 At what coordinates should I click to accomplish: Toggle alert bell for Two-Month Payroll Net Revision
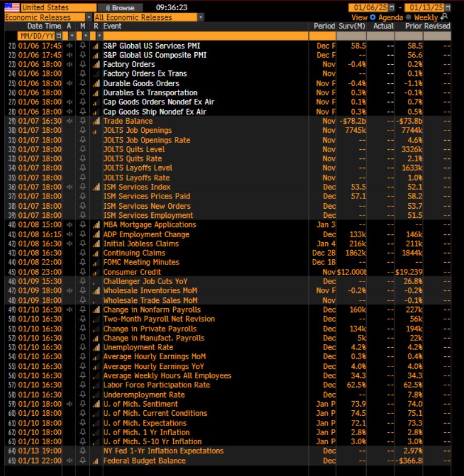click(x=82, y=319)
